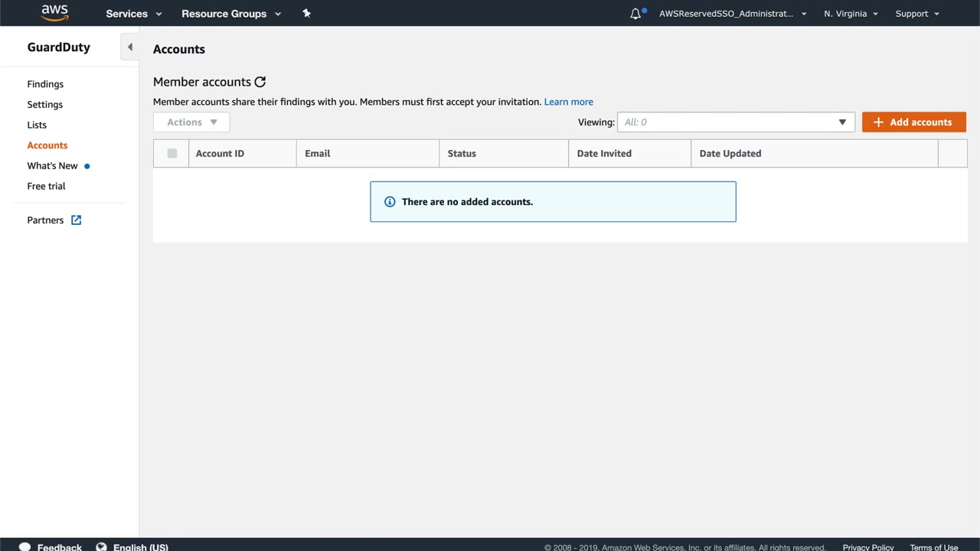
Task: Open the Privacy Policy link
Action: click(x=868, y=547)
